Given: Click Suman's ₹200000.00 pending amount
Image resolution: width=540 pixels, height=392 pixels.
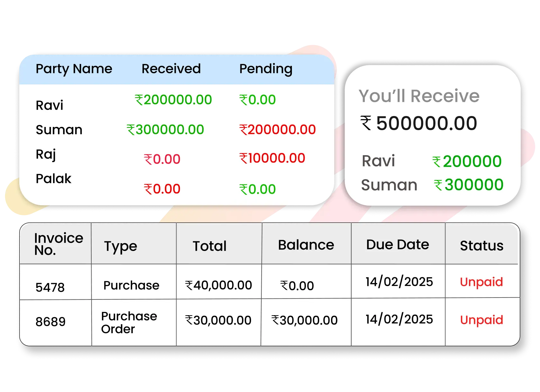Looking at the screenshot, I should pos(277,130).
